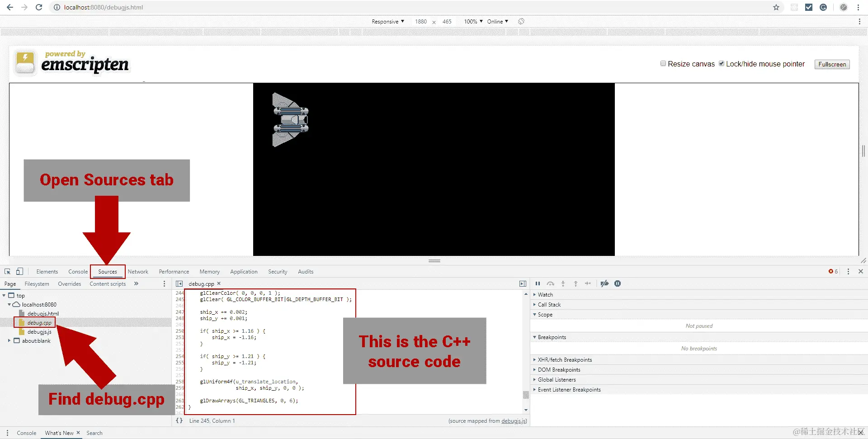
Task: Toggle the device toolbar icon
Action: click(x=19, y=271)
